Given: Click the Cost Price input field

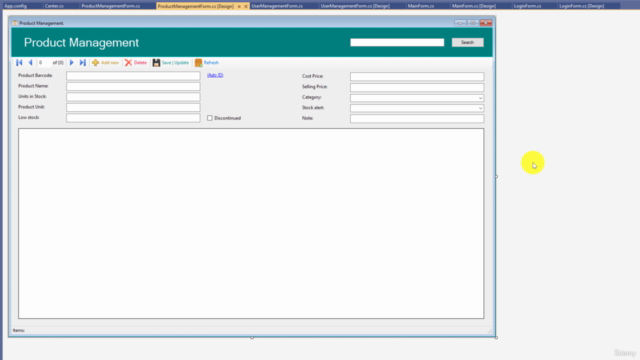Looking at the screenshot, I should click(x=417, y=76).
